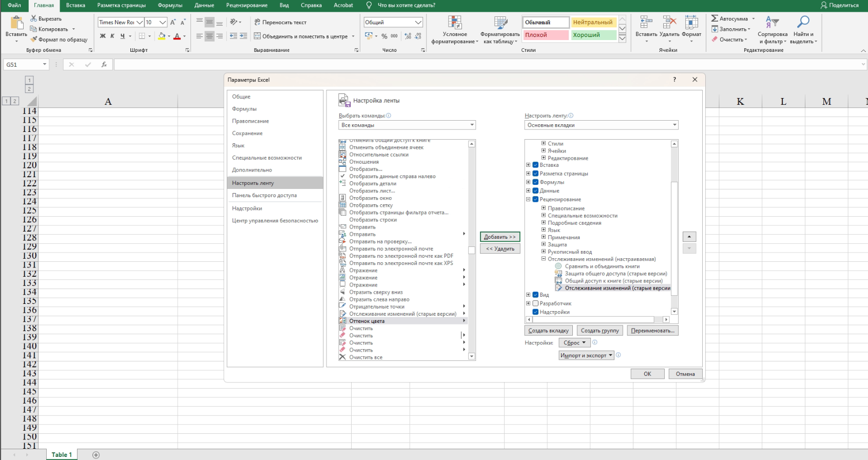Click the add new sheet plus icon
This screenshot has height=460, width=868.
click(96, 455)
